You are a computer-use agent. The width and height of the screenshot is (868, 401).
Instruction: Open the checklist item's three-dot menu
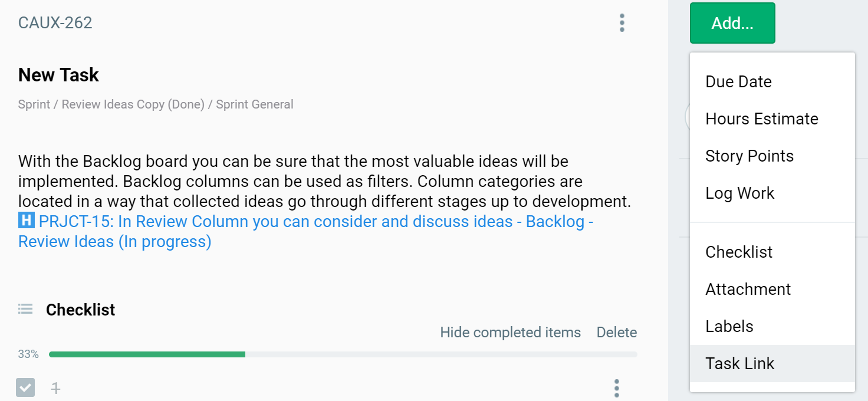pos(616,388)
